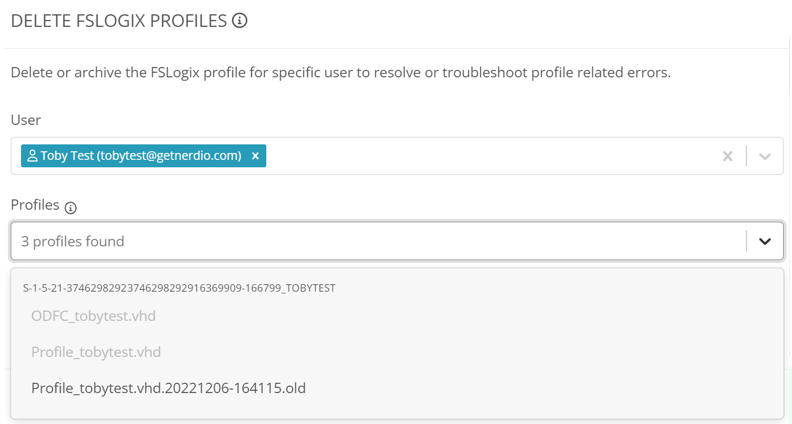
Task: Clear all selections in the User field
Action: 727,156
